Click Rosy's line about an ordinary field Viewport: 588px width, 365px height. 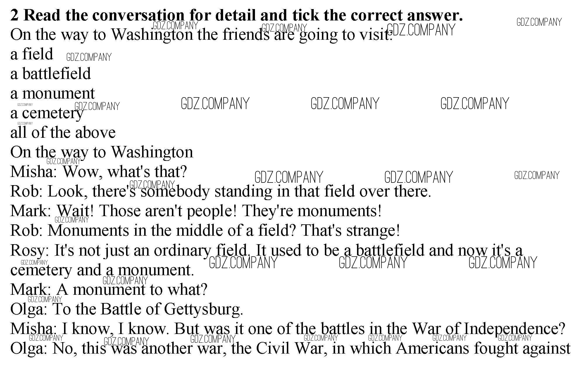(266, 250)
